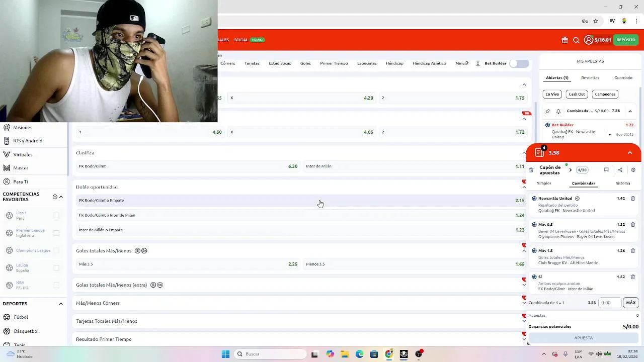Remove Newcastle United selection from coupon
Screen dimensions: 644x362
coord(633,199)
